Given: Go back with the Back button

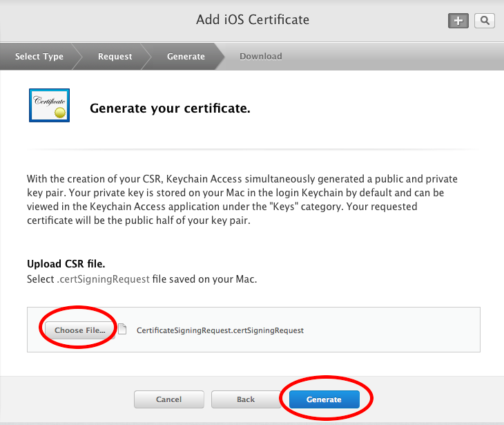Looking at the screenshot, I should coord(246,399).
